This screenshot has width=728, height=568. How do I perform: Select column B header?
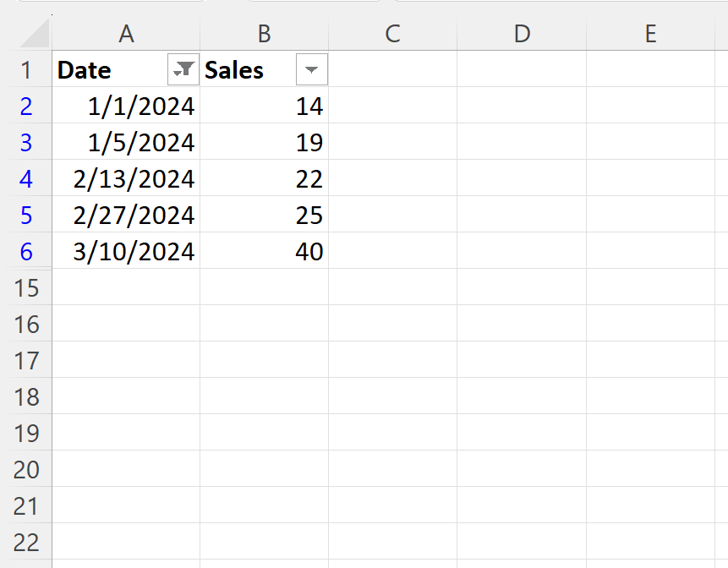pyautogui.click(x=264, y=34)
